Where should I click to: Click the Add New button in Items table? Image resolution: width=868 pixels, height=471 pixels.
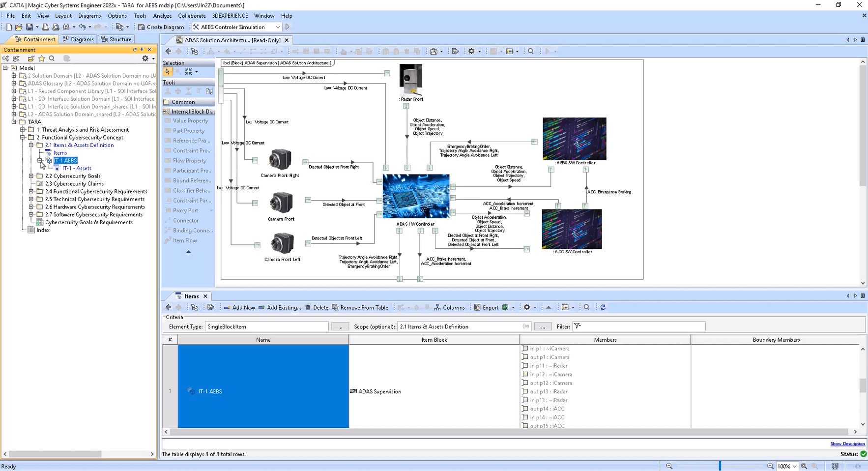pyautogui.click(x=240, y=307)
